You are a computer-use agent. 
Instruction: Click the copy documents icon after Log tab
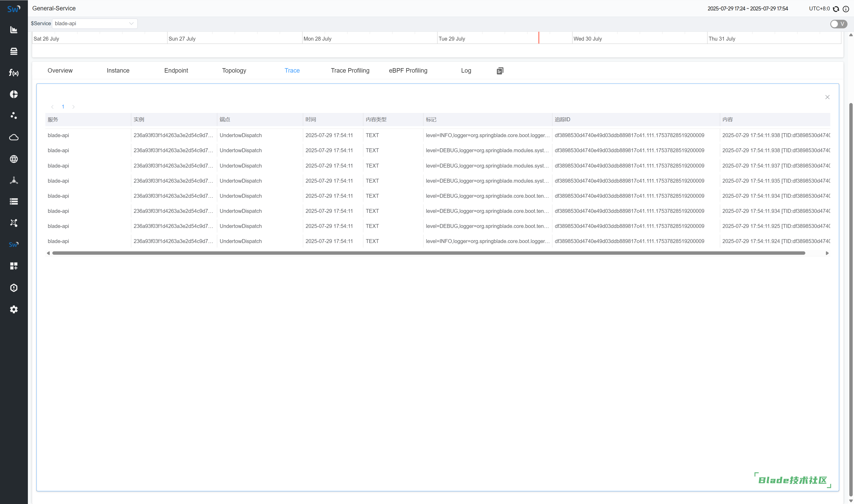[x=500, y=71]
